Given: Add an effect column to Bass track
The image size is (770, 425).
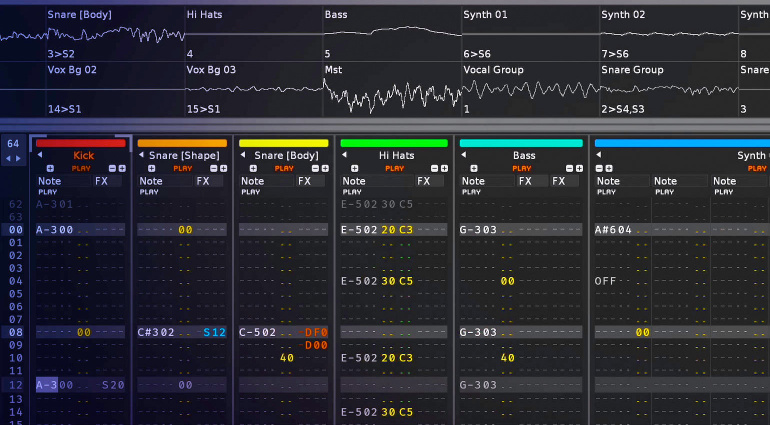Looking at the screenshot, I should pyautogui.click(x=577, y=168).
